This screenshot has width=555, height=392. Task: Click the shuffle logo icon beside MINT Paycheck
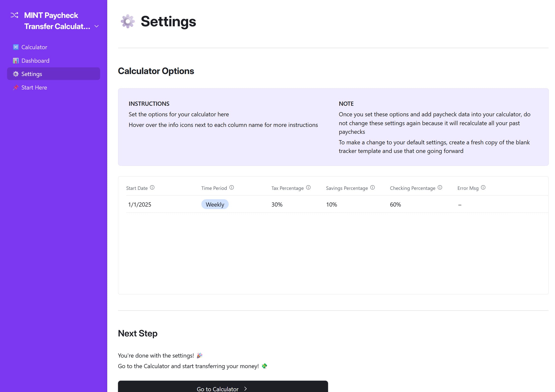[14, 15]
